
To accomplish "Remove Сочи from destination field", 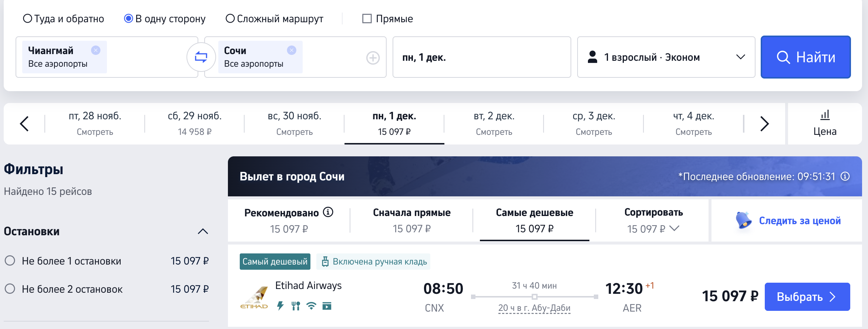I will click(x=292, y=50).
